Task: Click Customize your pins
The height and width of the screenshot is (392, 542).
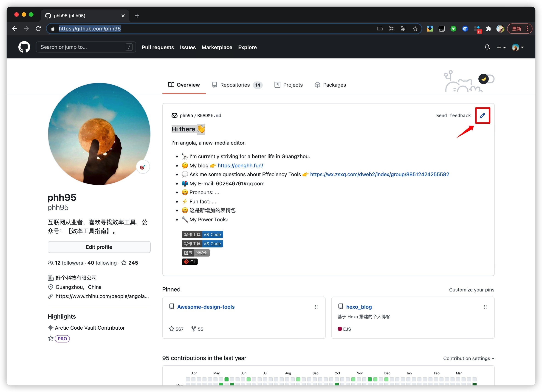Action: pos(471,289)
